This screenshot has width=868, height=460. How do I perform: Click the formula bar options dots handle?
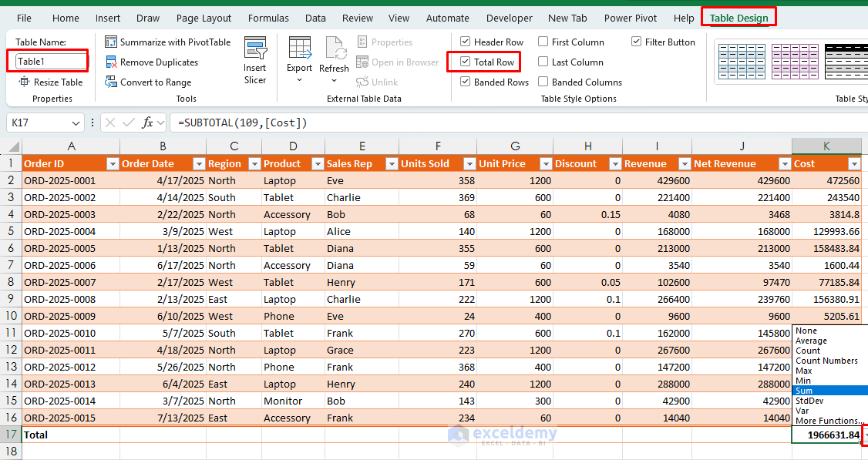(x=92, y=123)
